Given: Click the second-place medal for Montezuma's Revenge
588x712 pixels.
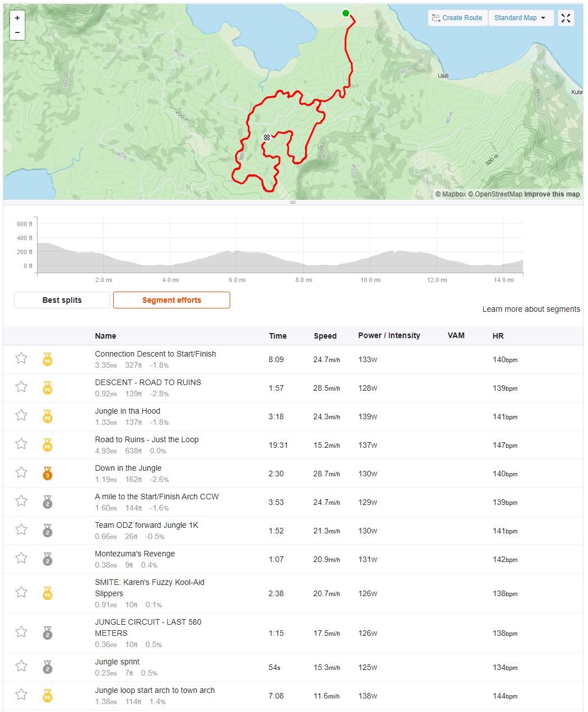Looking at the screenshot, I should 48,559.
